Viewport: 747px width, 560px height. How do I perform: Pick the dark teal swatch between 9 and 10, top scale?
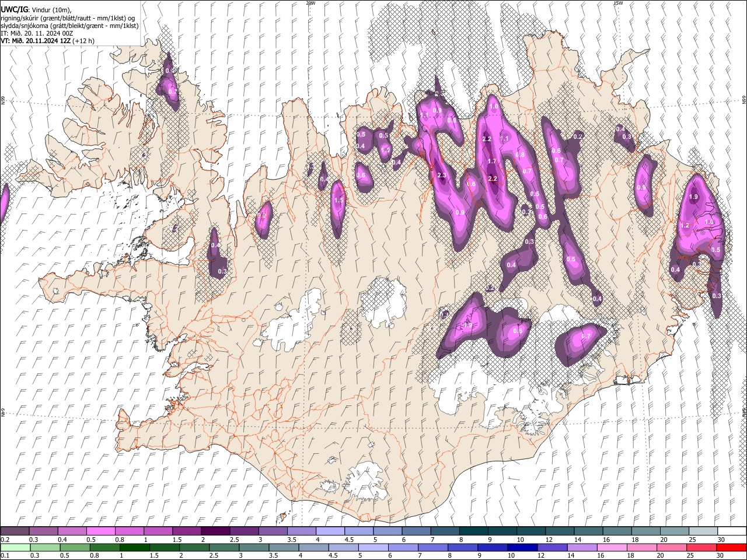[502, 531]
